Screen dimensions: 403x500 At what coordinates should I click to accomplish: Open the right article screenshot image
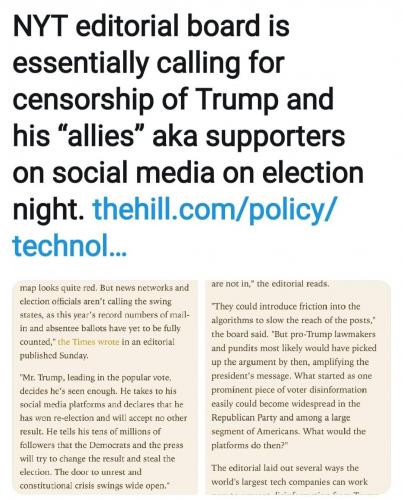(x=298, y=387)
